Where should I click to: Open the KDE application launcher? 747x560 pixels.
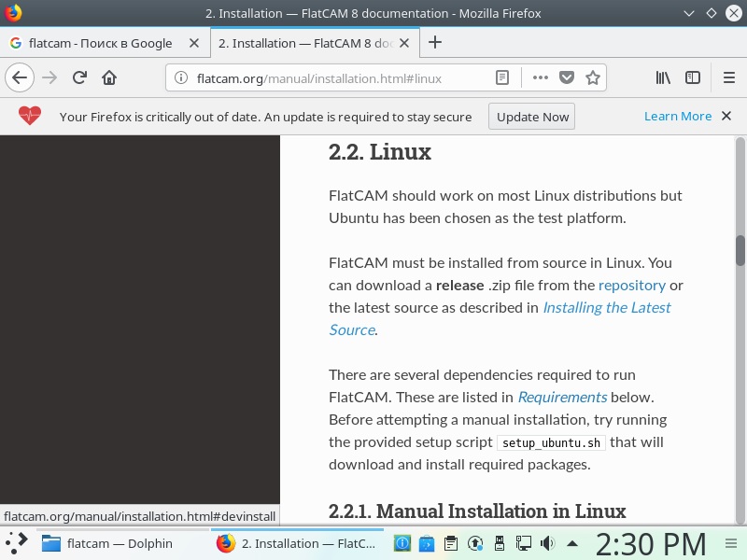17,543
